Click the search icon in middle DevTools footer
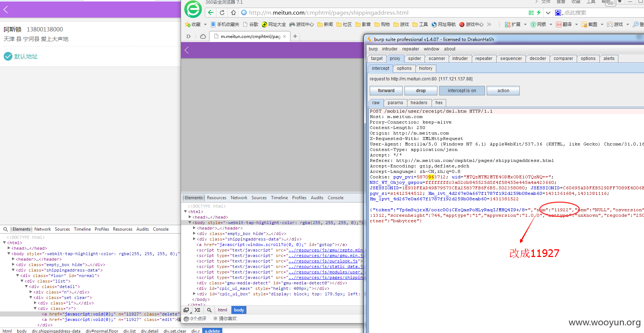 [209, 310]
